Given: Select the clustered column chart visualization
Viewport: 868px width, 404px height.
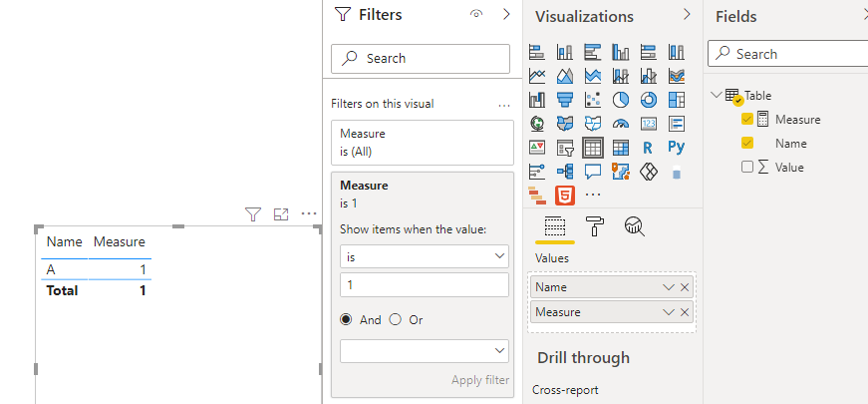Looking at the screenshot, I should 621,52.
